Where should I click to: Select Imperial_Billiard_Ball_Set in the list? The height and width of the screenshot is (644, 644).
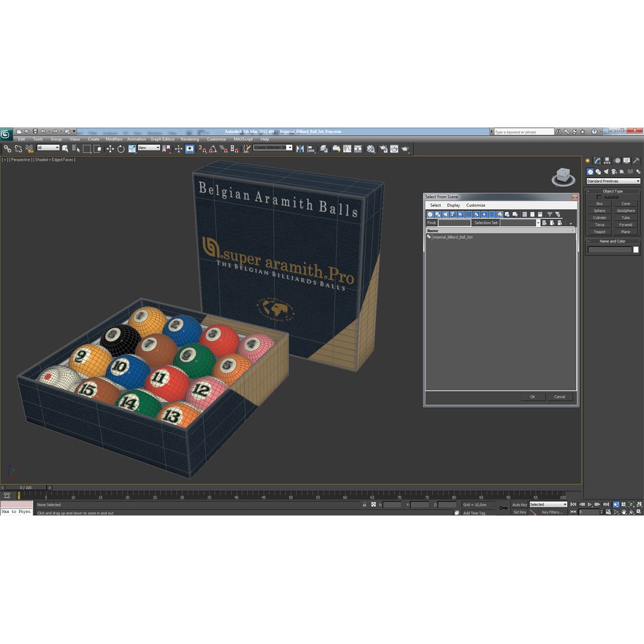pyautogui.click(x=452, y=237)
